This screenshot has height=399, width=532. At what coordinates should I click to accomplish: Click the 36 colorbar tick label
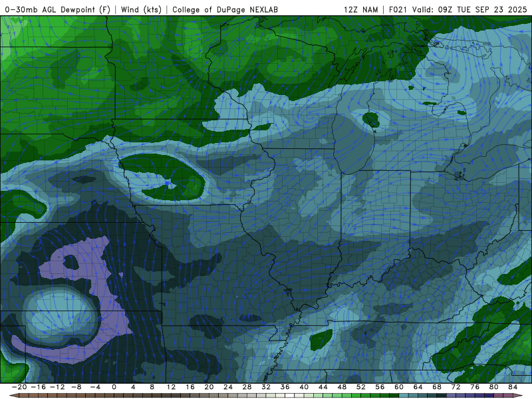(x=285, y=387)
